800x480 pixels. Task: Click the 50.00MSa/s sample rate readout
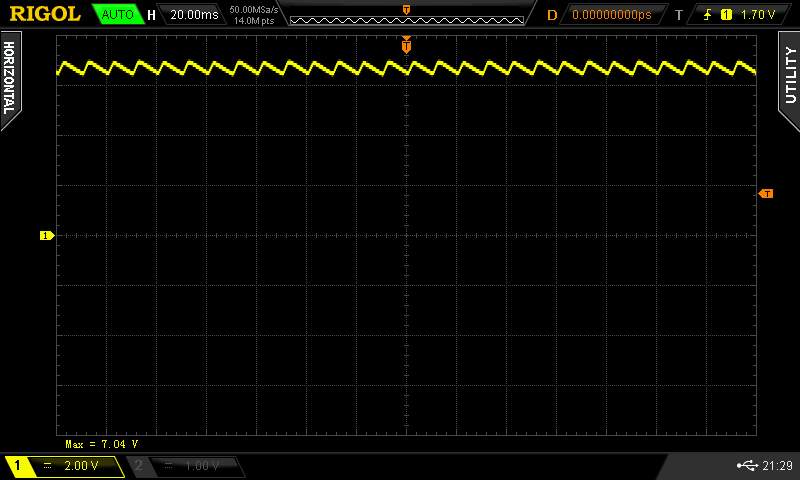click(x=254, y=9)
